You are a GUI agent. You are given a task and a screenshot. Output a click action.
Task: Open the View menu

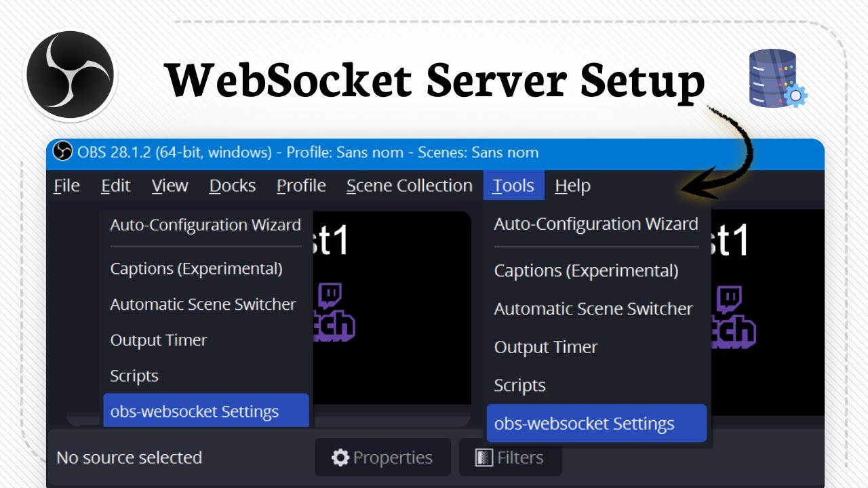(170, 186)
